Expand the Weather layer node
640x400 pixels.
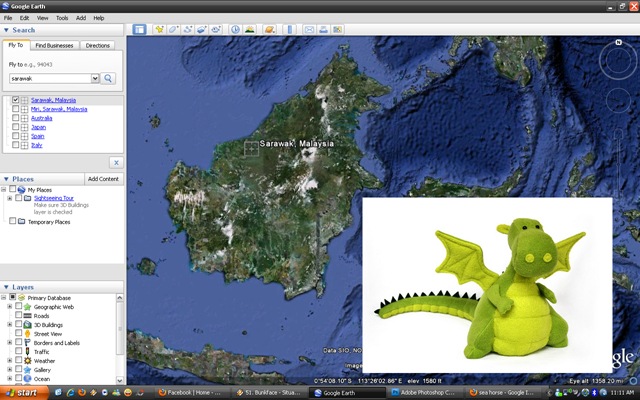click(10, 360)
